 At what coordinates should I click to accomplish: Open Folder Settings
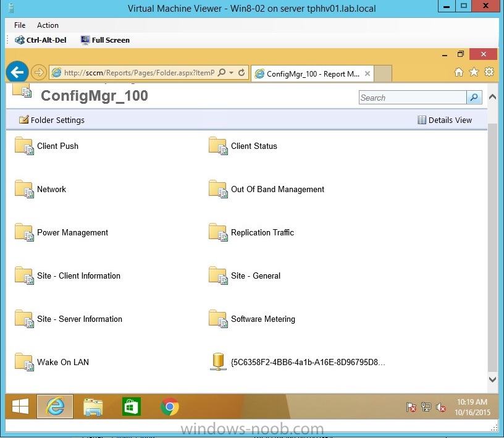click(x=52, y=120)
